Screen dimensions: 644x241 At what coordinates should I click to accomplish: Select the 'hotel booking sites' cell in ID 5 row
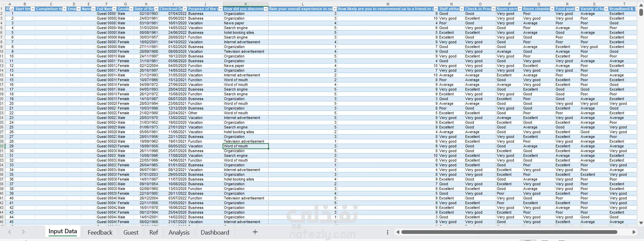[x=246, y=33]
